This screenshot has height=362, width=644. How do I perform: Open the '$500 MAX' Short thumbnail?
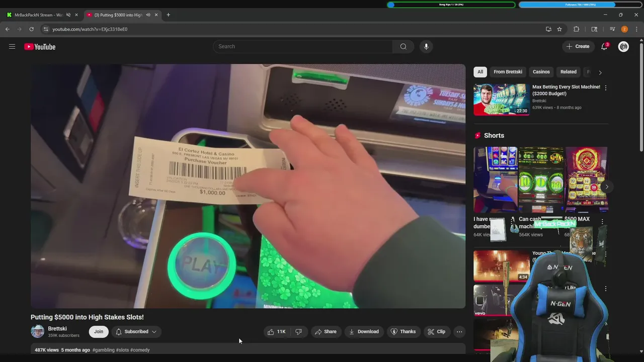(586, 179)
